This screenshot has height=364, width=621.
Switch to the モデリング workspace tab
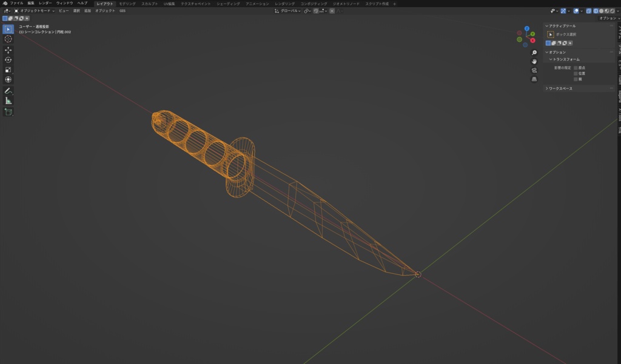pos(127,4)
